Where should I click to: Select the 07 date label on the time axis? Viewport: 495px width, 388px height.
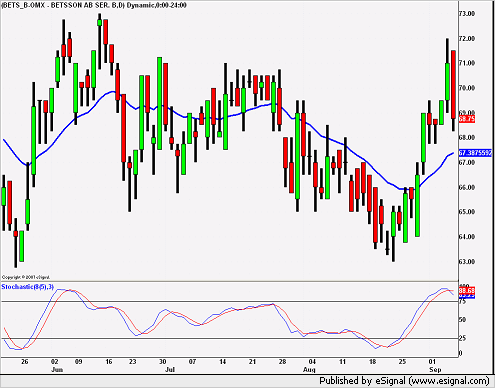tap(192, 362)
